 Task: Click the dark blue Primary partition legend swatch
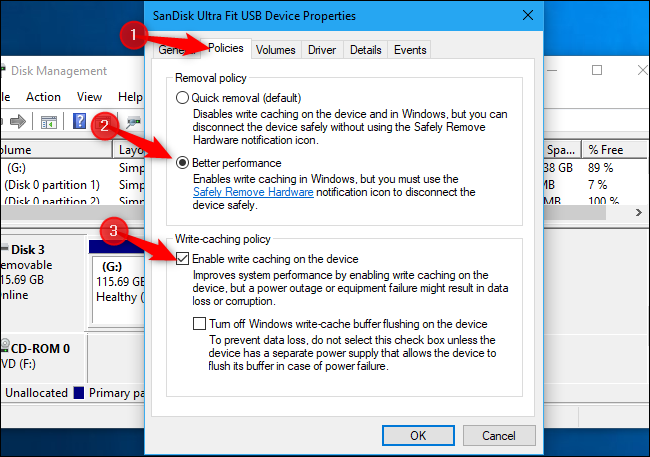click(x=79, y=392)
